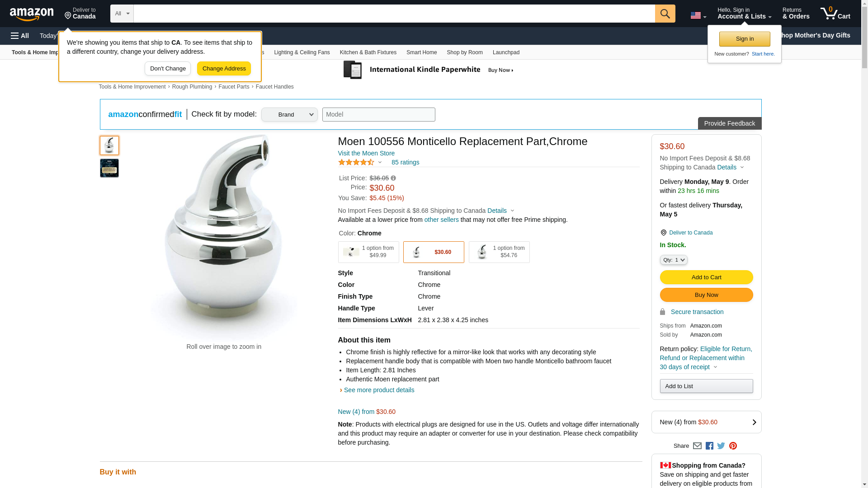Click the Amazon logo
The width and height of the screenshot is (868, 488).
pos(32,14)
